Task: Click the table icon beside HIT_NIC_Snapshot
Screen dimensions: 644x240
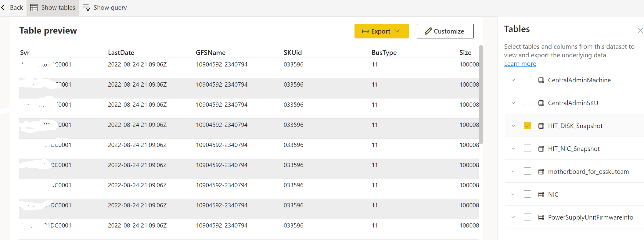Action: pos(541,149)
